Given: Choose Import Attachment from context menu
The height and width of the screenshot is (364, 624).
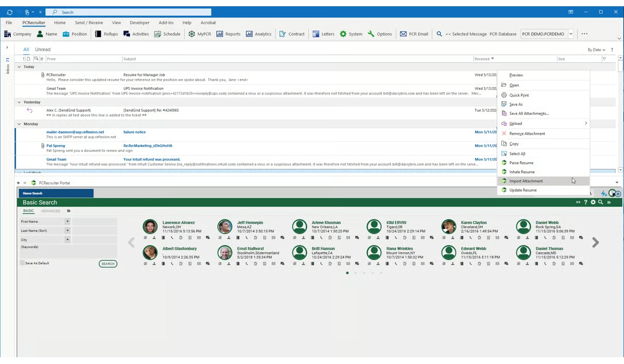Looking at the screenshot, I should (x=543, y=181).
